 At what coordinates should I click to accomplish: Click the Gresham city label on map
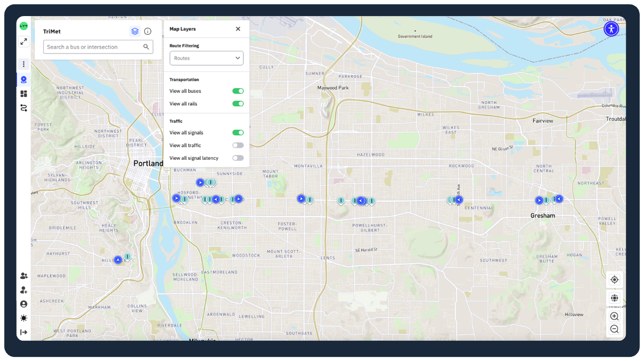pos(543,216)
